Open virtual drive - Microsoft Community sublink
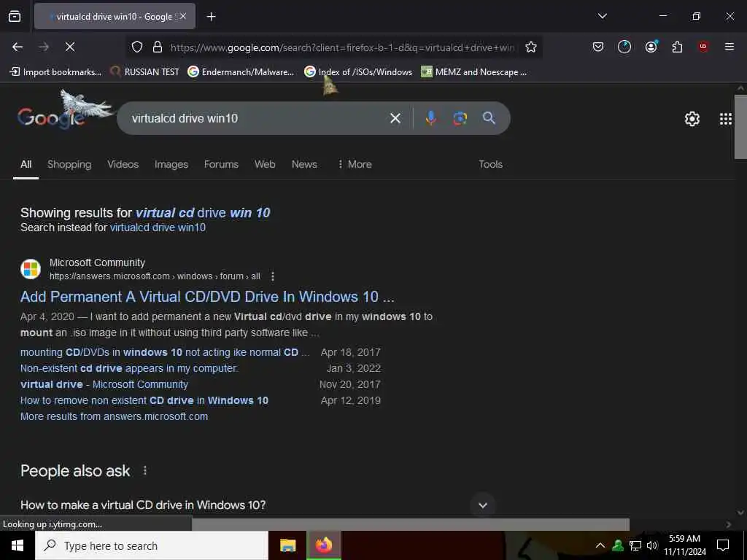 click(104, 384)
